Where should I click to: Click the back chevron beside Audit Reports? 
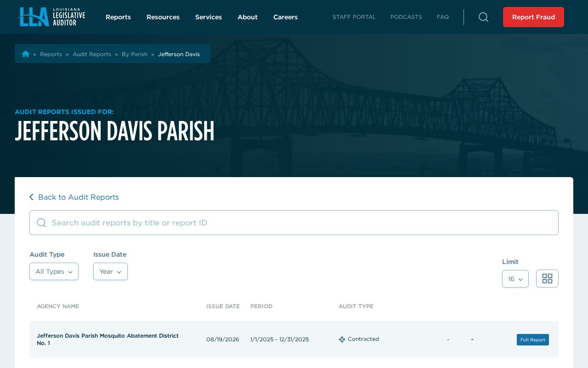click(31, 197)
